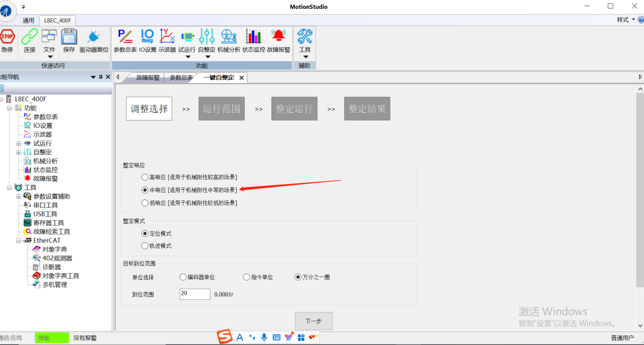Close the 一键自整定 tab
644x345 pixels.
241,78
